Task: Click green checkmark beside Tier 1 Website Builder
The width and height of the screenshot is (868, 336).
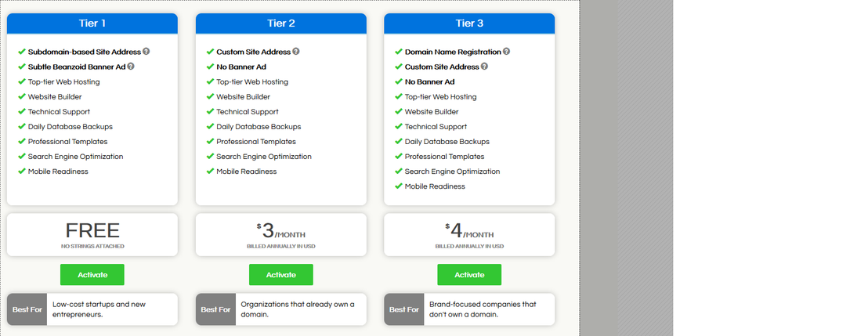Action: coord(22,97)
